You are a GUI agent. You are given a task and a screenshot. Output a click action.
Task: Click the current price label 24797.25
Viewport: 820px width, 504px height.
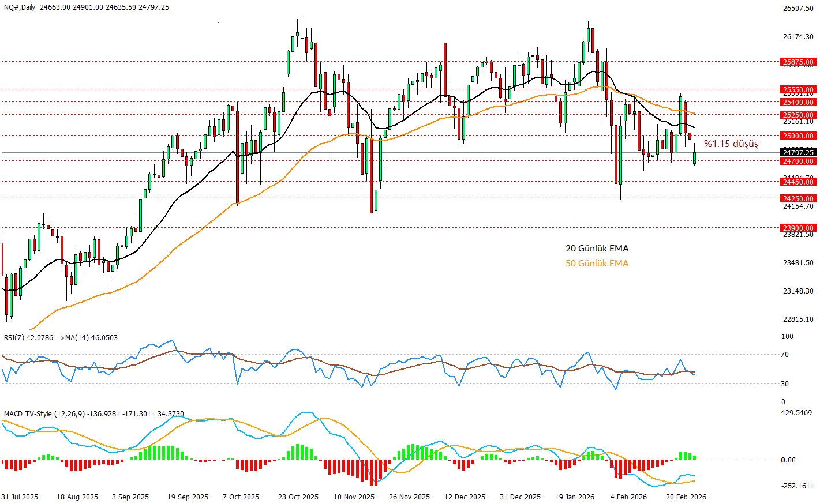pyautogui.click(x=797, y=152)
